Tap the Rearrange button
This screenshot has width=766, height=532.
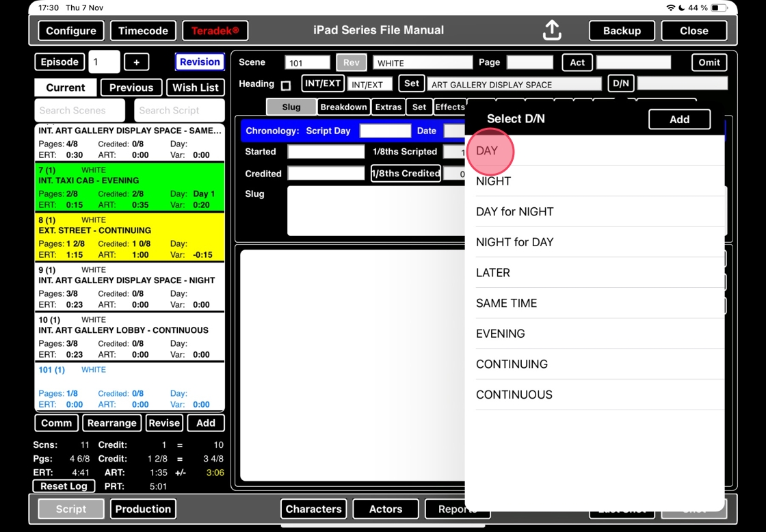tap(112, 423)
